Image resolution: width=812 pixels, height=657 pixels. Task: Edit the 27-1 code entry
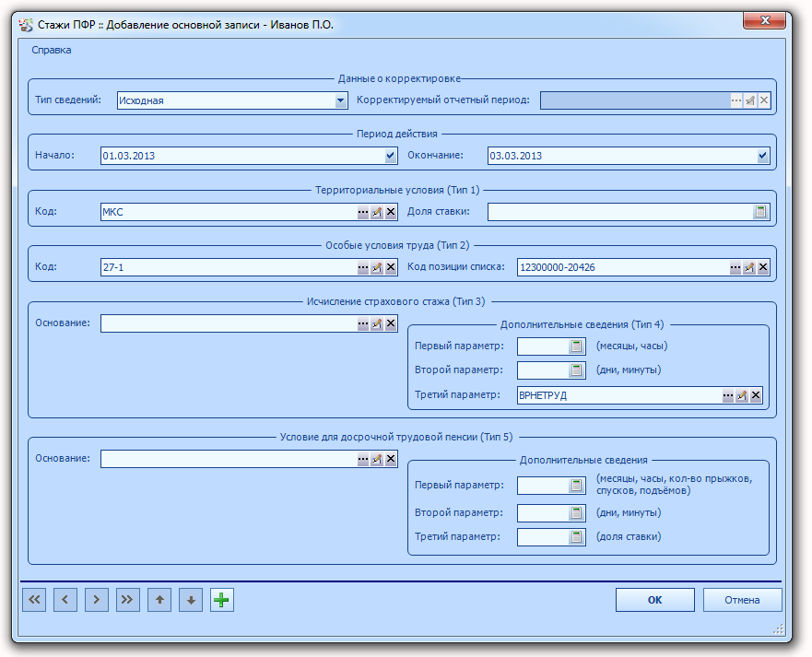pyautogui.click(x=376, y=267)
